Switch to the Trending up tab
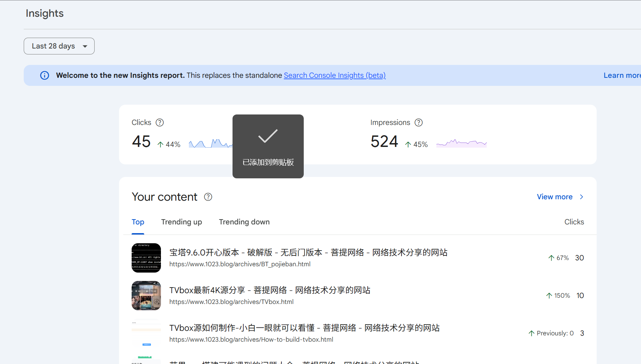Viewport: 641px width, 364px height. pos(182,222)
